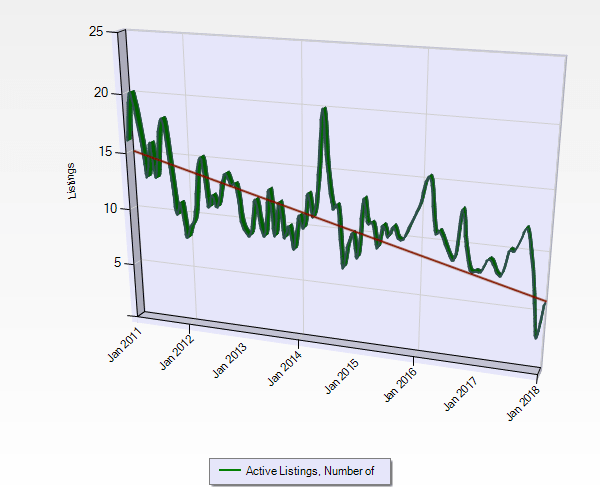Click the '25' y-axis value

(x=96, y=31)
